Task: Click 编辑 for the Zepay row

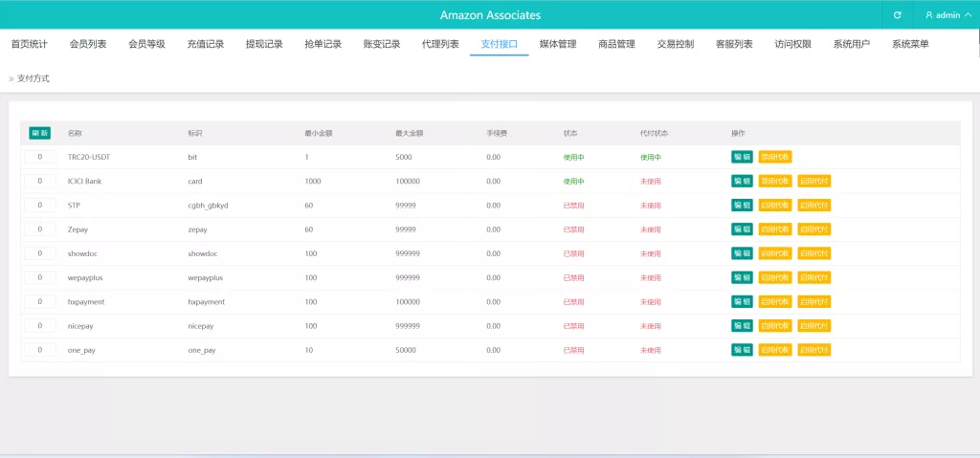Action: click(x=742, y=229)
